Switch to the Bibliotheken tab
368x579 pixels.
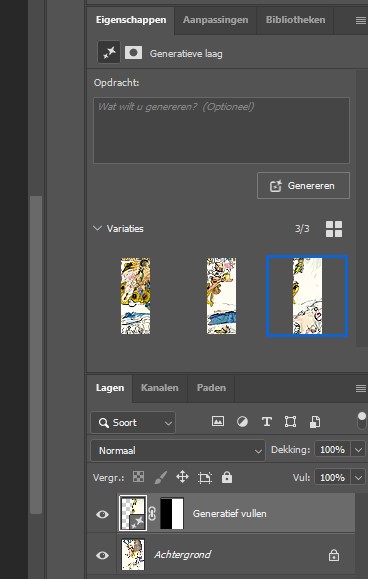(295, 20)
